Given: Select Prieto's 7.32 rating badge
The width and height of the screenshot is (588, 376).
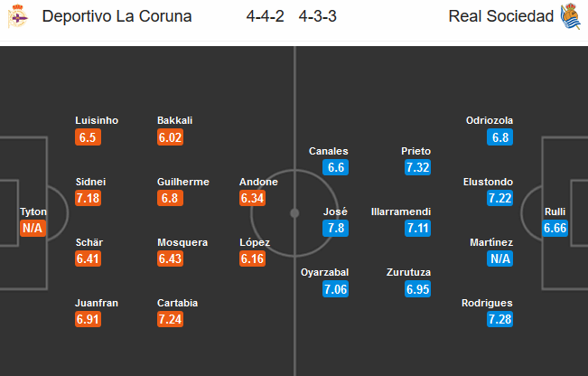Looking at the screenshot, I should pos(417,167).
